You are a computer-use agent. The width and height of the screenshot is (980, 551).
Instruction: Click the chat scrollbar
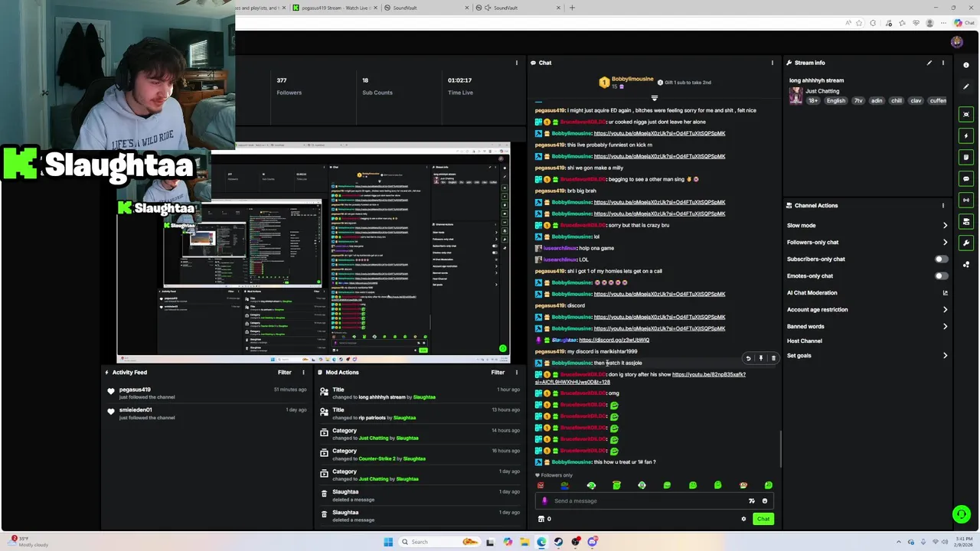click(x=780, y=448)
